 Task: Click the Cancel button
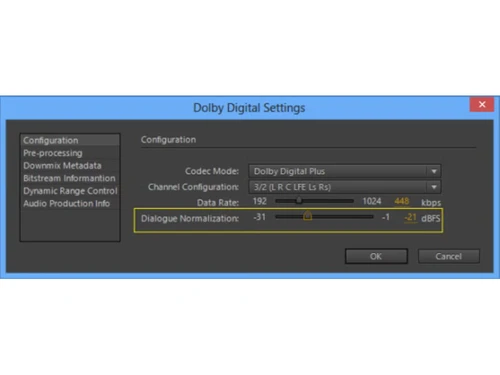(x=449, y=256)
